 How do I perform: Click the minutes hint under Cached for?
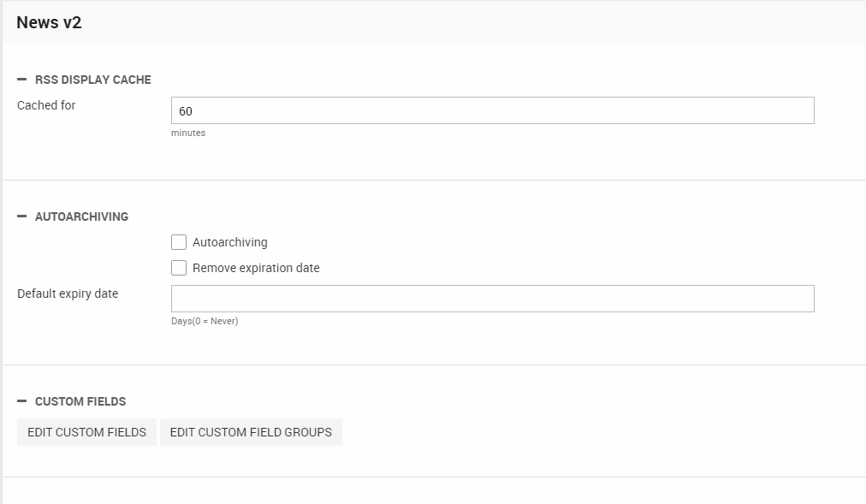point(188,133)
